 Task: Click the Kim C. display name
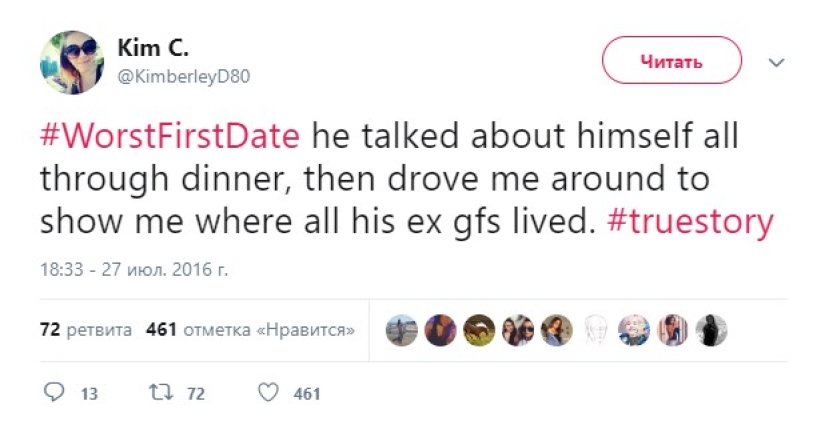(151, 49)
